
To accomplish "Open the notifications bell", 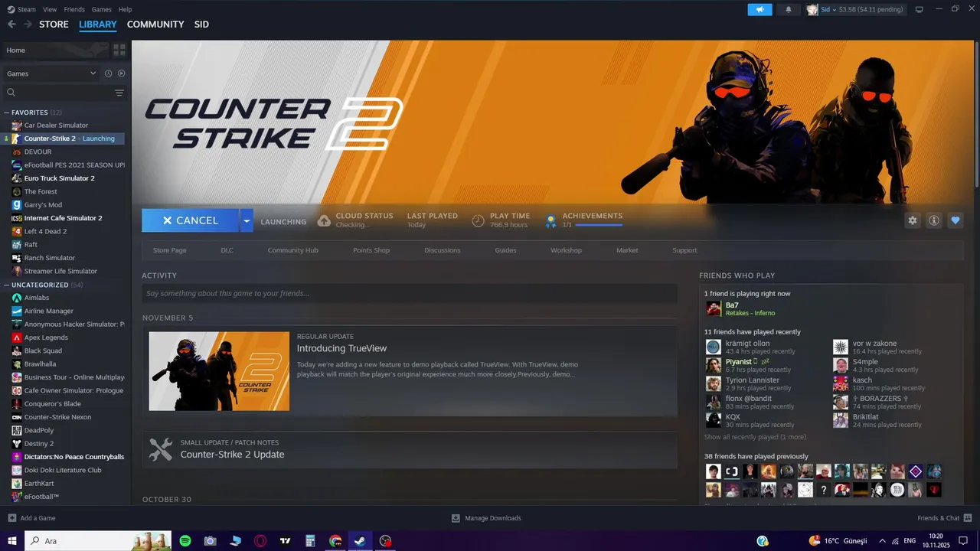I will tap(789, 9).
